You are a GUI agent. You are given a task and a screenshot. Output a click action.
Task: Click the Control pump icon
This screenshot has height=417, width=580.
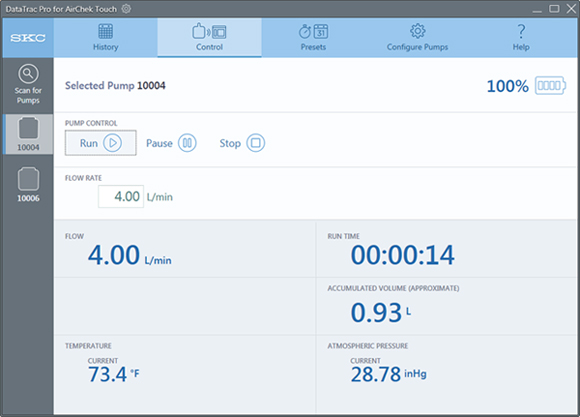209,31
